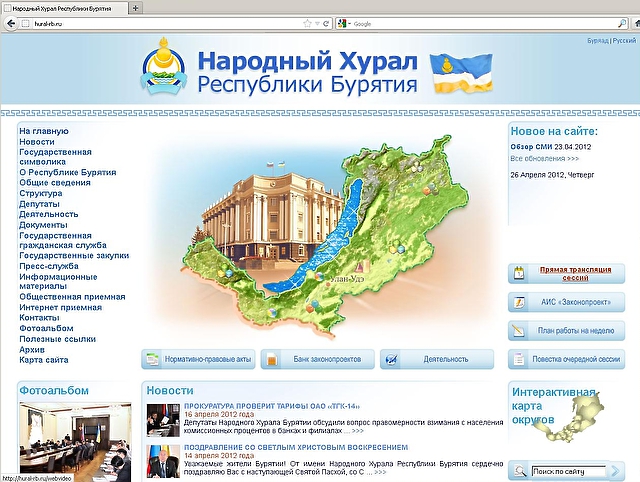Open the left menu Деятельность item
Image resolution: width=640 pixels, height=482 pixels.
coord(49,214)
